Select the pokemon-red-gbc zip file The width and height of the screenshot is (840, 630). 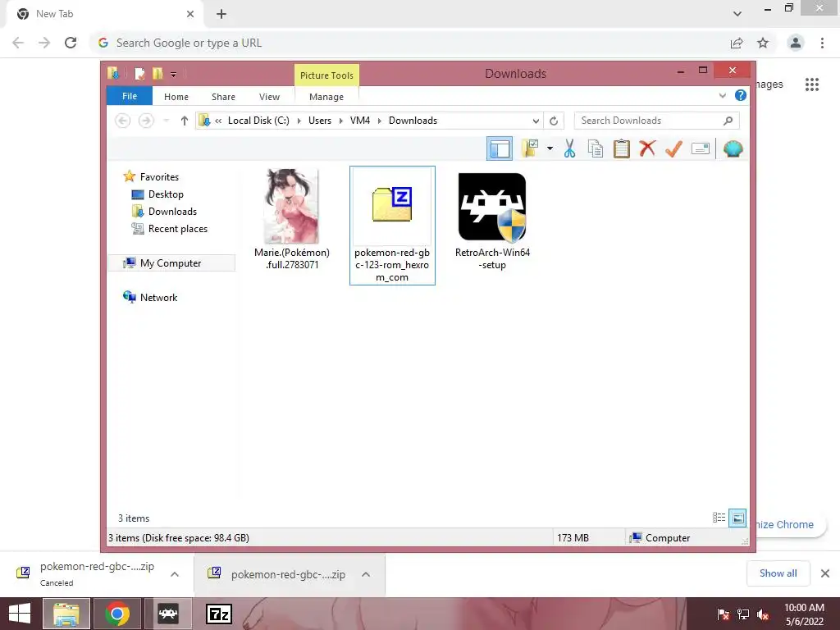click(x=392, y=225)
